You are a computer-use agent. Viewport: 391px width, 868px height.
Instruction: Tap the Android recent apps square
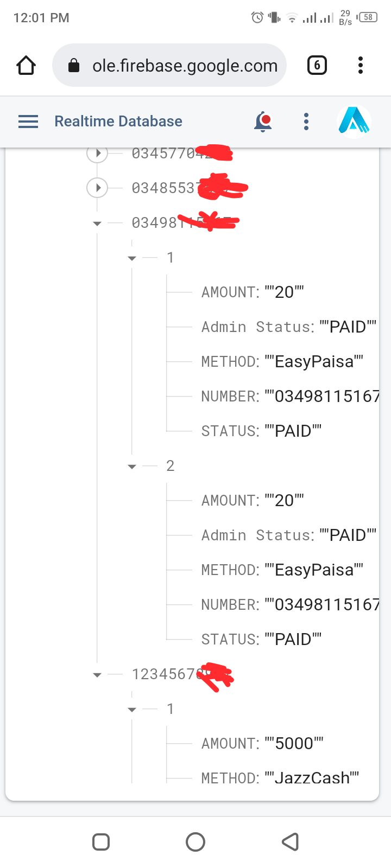pyautogui.click(x=101, y=842)
